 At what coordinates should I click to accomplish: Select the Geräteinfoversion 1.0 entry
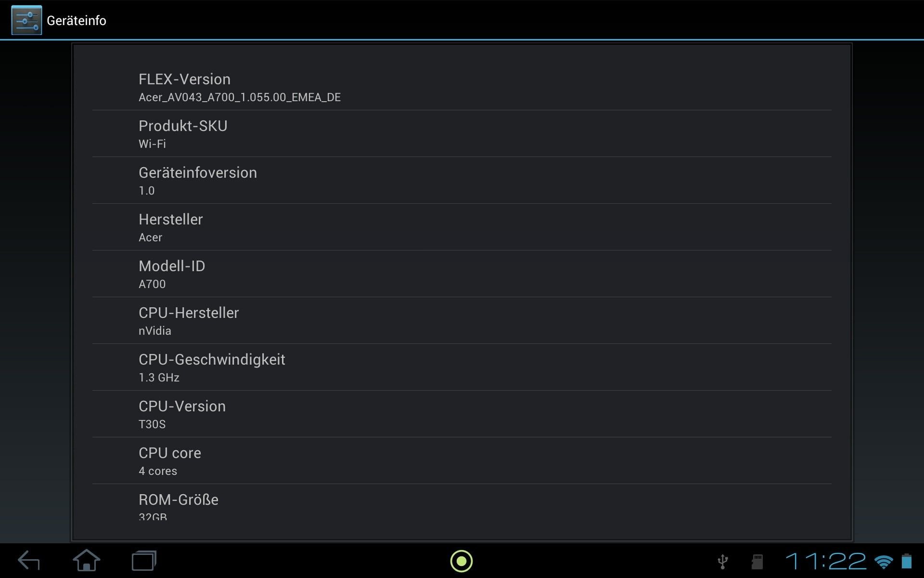pos(462,181)
